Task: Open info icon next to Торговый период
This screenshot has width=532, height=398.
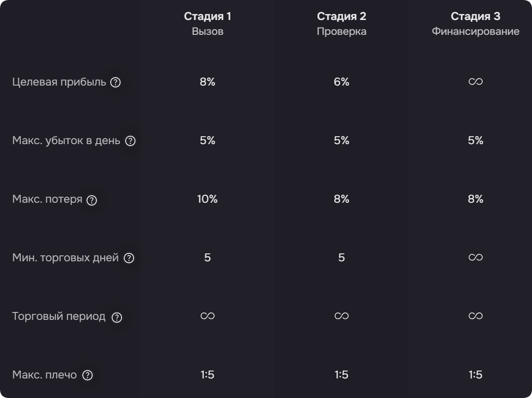Action: point(117,317)
